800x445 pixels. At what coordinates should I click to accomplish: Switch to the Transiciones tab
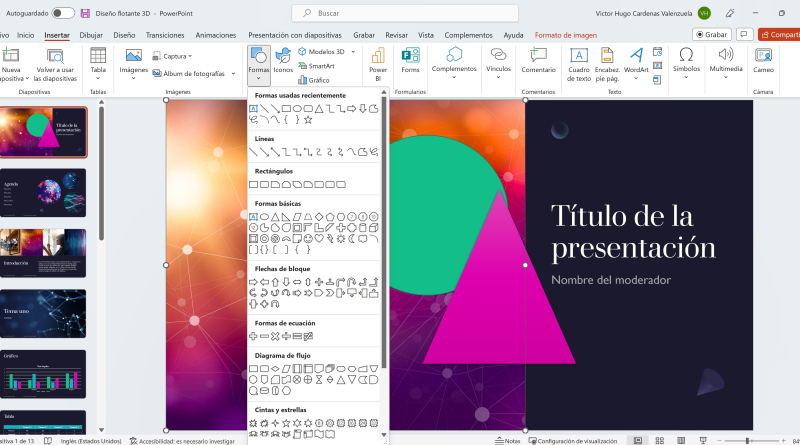(x=165, y=35)
